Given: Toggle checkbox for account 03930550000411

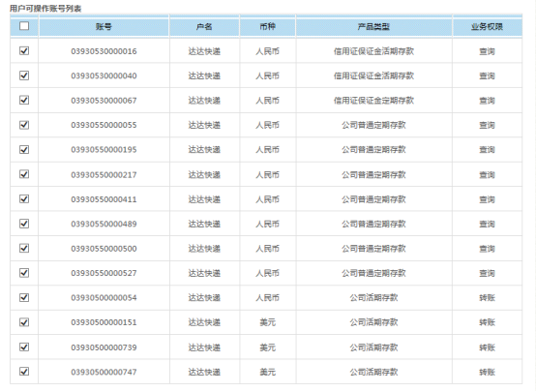Looking at the screenshot, I should coord(24,198).
